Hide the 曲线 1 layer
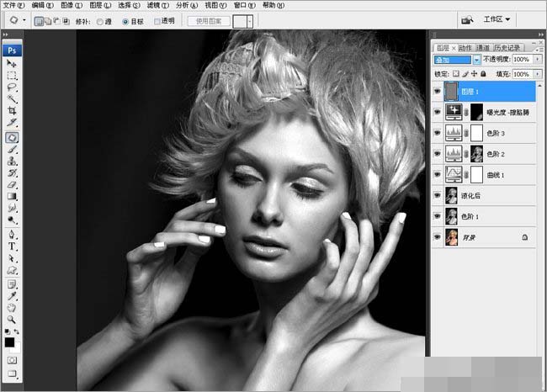 point(436,174)
